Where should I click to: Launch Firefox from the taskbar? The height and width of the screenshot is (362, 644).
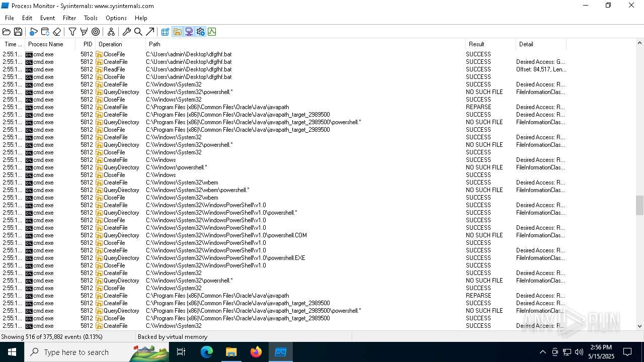tap(256, 352)
